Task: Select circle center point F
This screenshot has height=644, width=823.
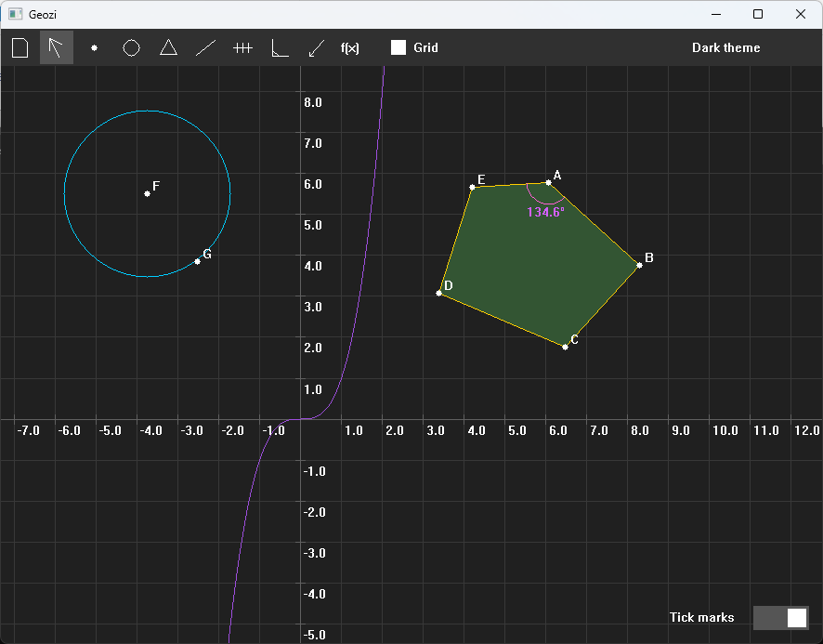Action: [148, 194]
